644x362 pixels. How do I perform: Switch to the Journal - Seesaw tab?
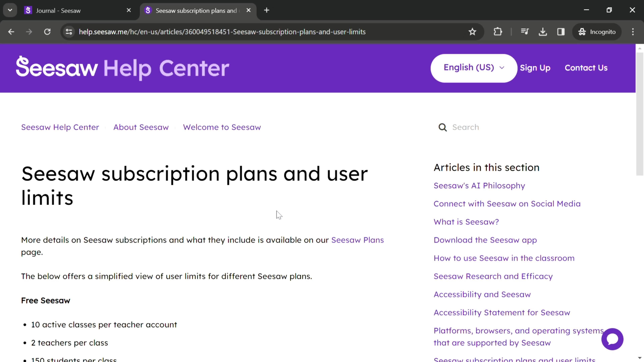[x=77, y=11]
